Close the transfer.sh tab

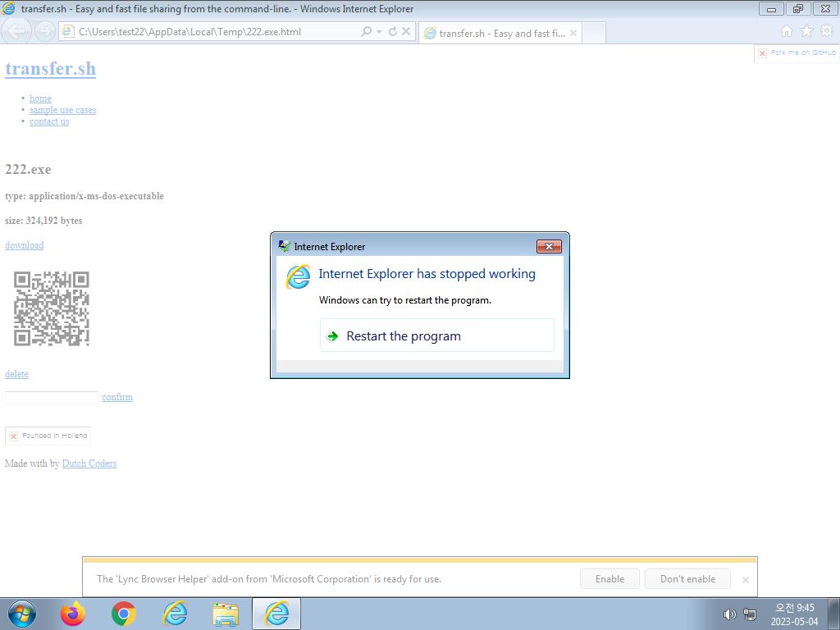573,33
